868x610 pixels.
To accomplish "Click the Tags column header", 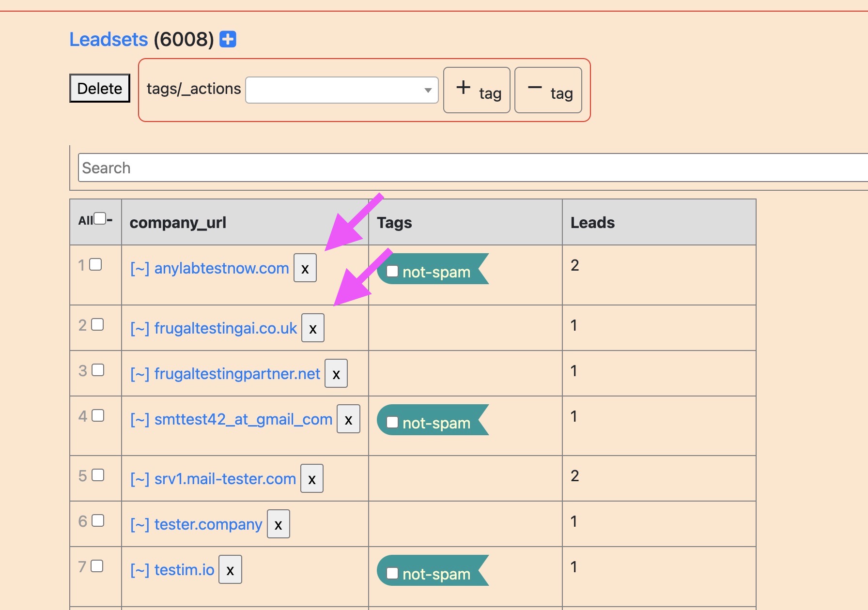I will coord(394,223).
